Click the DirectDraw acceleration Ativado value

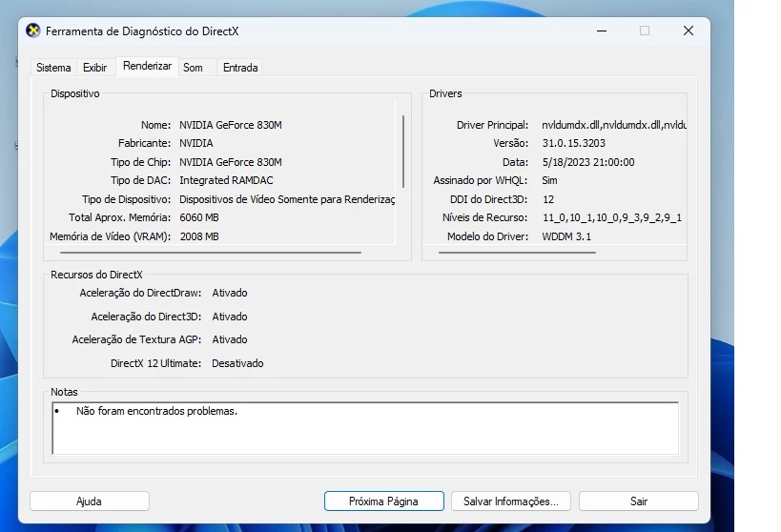tap(230, 293)
